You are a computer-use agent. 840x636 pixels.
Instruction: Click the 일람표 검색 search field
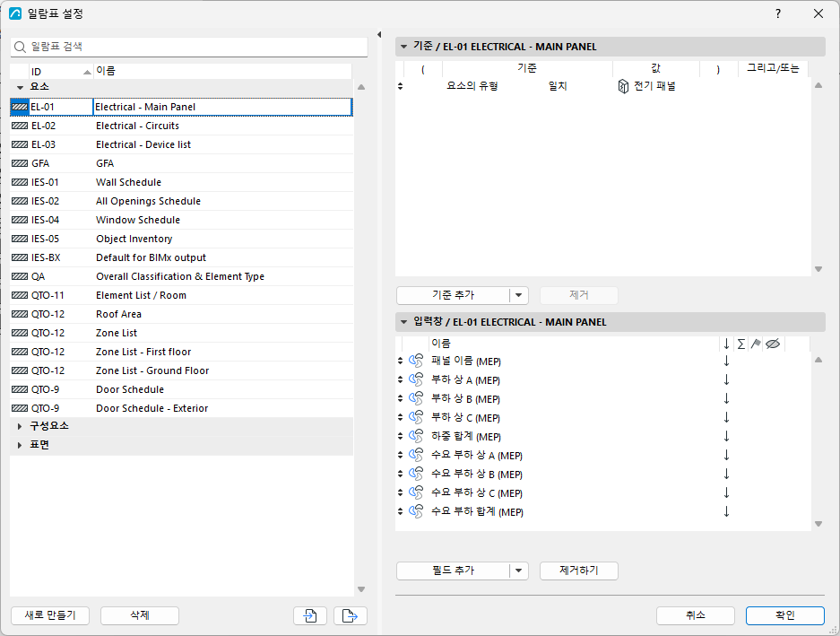189,48
